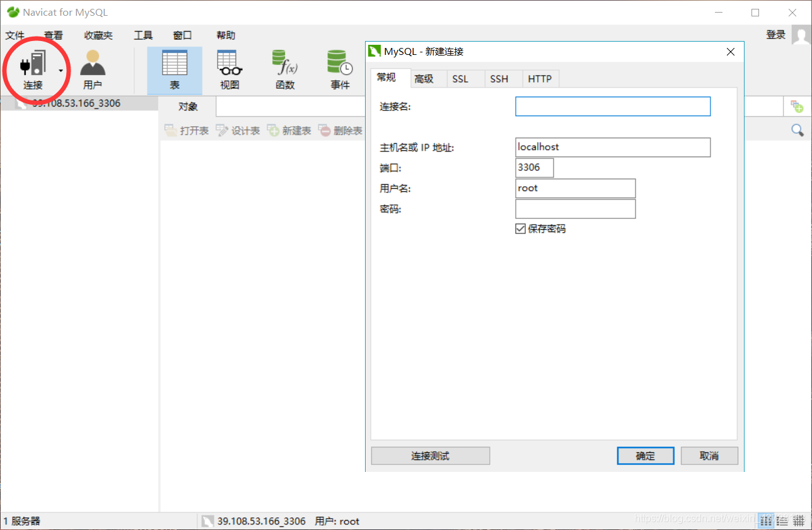Open the 帮助 (Help) menu
This screenshot has height=530, width=812.
226,35
